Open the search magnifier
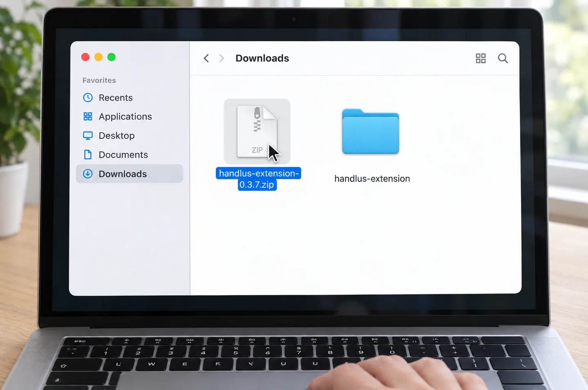 click(x=503, y=58)
